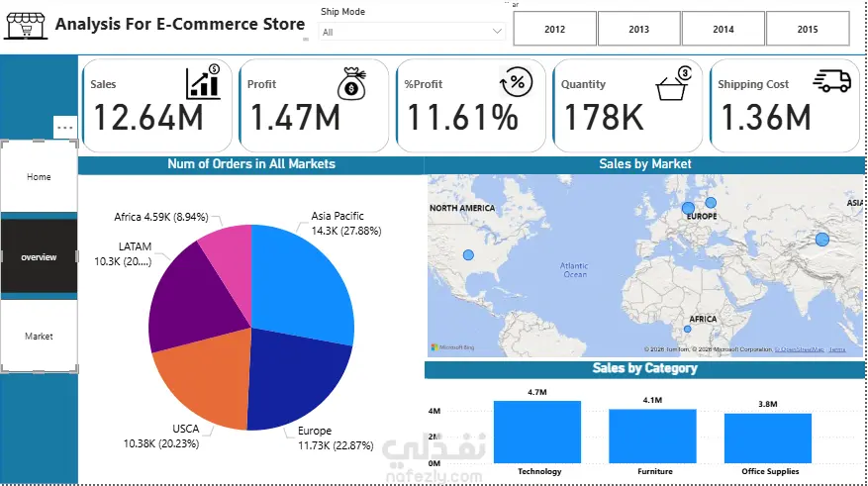Filter by year 2015 slicer
868x486 pixels.
tap(808, 29)
